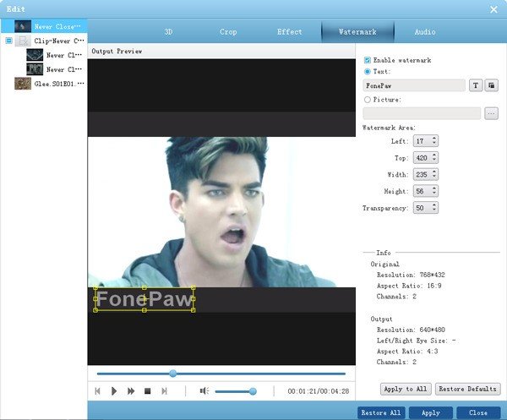
Task: Click the volume slider handle
Action: pyautogui.click(x=253, y=391)
